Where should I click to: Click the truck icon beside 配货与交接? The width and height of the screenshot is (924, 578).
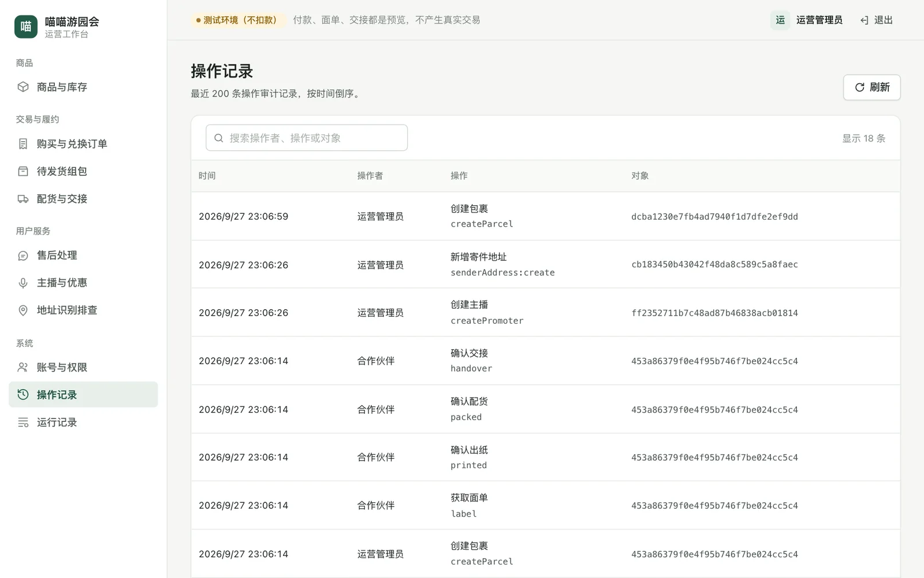point(23,199)
